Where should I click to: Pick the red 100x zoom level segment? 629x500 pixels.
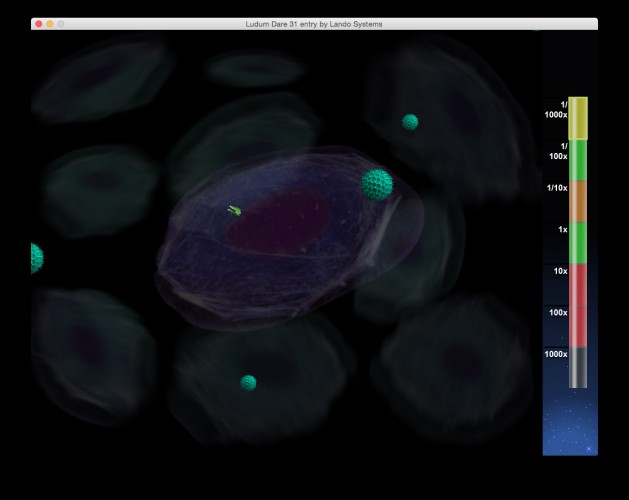(x=578, y=326)
